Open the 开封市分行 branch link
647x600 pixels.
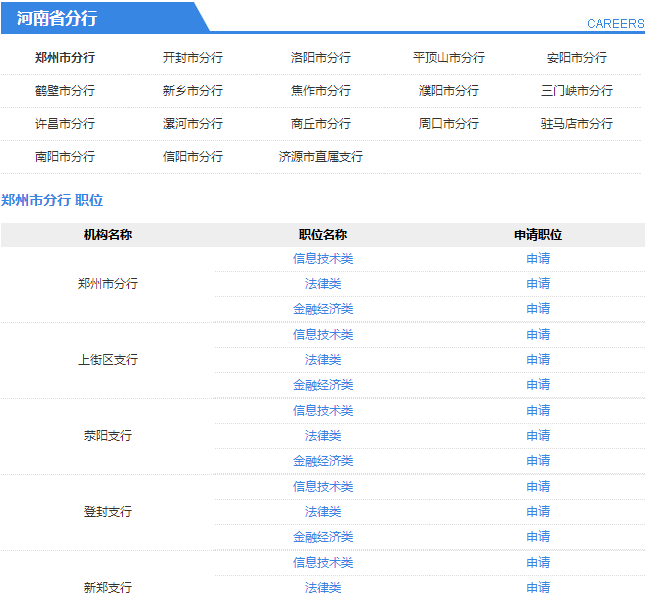pyautogui.click(x=193, y=58)
